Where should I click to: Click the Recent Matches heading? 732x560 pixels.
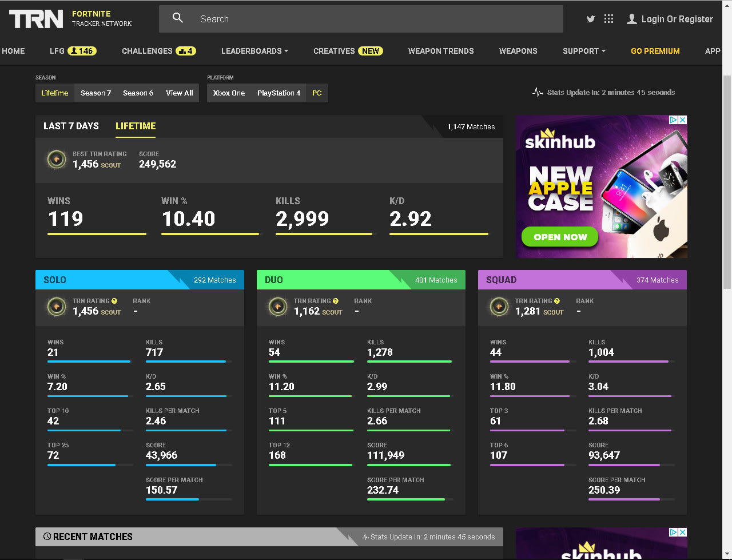pos(93,537)
